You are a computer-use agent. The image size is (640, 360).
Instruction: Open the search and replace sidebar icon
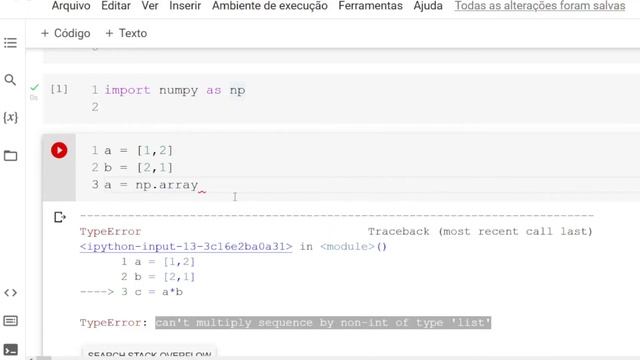[10, 80]
